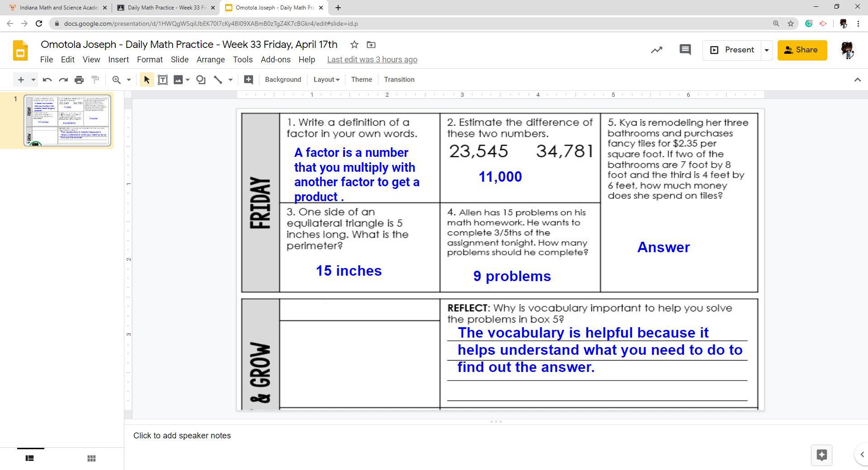Open the Explore button at bottom right
Image resolution: width=868 pixels, height=470 pixels.
[x=821, y=455]
